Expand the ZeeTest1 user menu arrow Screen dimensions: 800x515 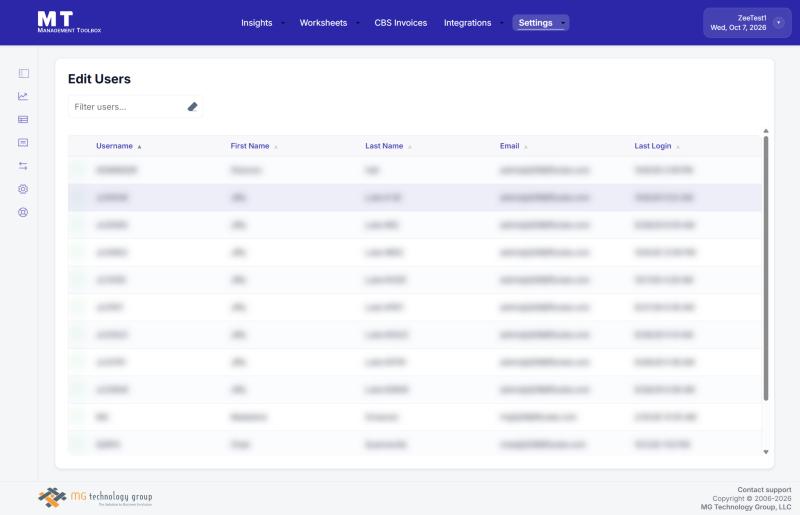coord(779,22)
